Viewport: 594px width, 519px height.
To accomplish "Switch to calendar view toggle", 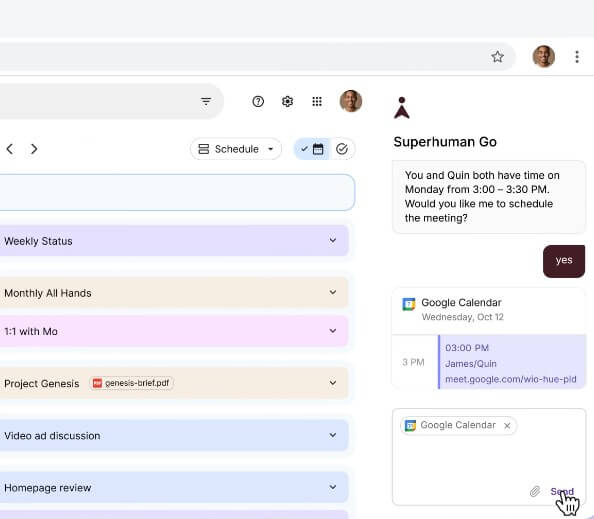I will (x=312, y=149).
